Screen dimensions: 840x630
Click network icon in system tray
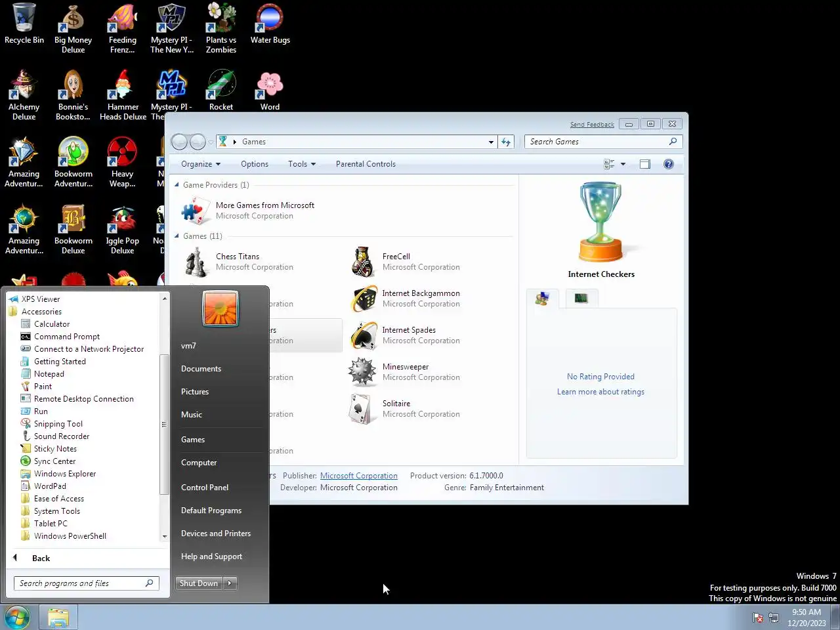point(774,618)
